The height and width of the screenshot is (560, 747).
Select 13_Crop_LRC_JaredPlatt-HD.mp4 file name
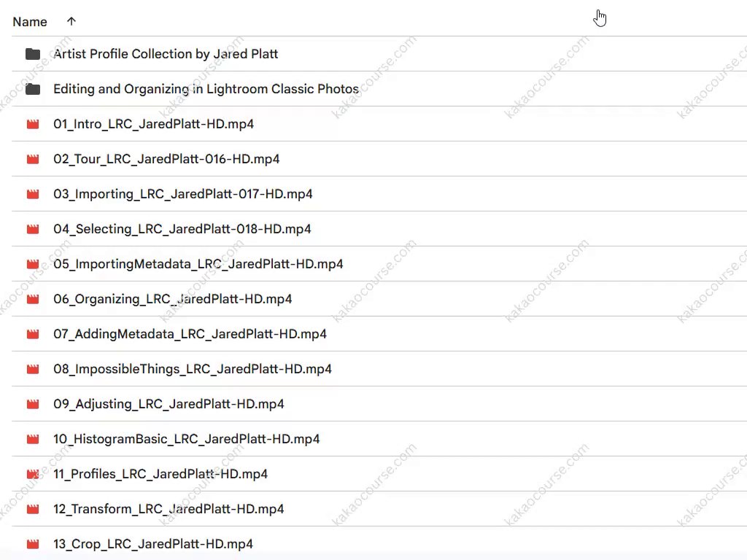point(153,544)
